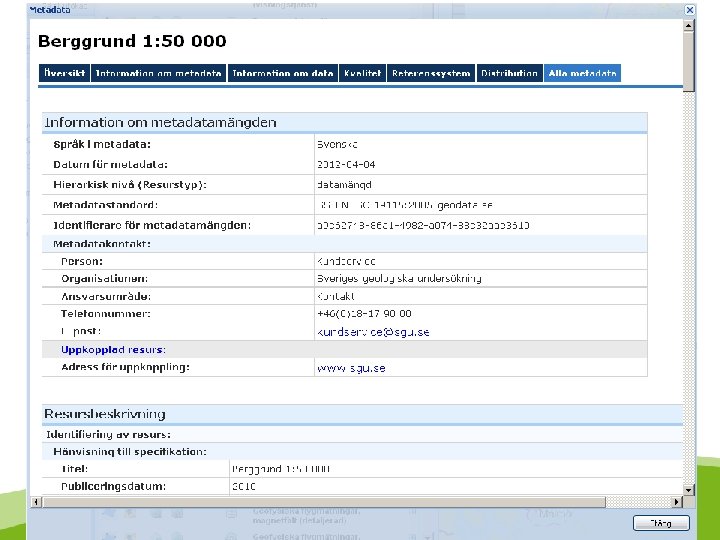Click the Metadatastandard value
Viewport: 720px width, 540px height.
coord(405,205)
